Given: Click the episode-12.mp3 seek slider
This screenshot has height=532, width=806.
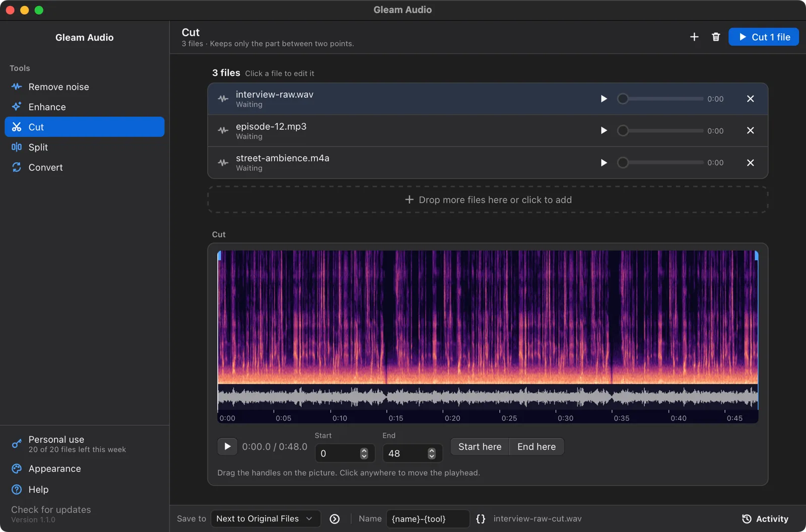Looking at the screenshot, I should point(660,130).
